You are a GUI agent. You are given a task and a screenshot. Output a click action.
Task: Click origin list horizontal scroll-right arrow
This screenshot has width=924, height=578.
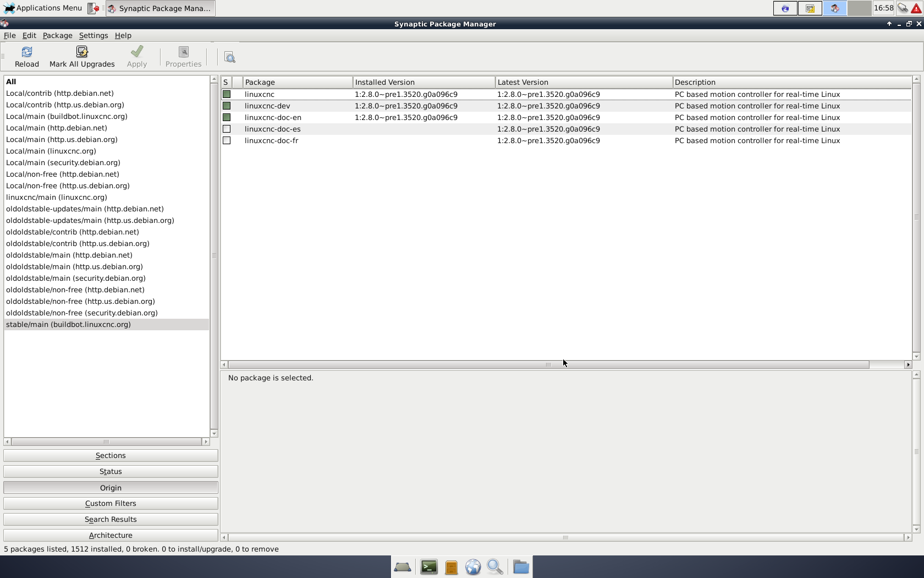click(206, 441)
